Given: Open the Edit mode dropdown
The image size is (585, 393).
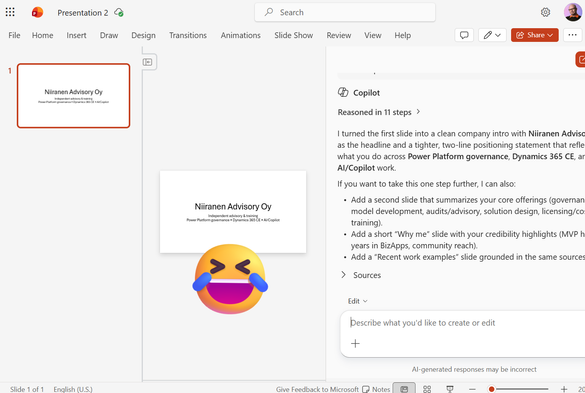Looking at the screenshot, I should pyautogui.click(x=357, y=301).
